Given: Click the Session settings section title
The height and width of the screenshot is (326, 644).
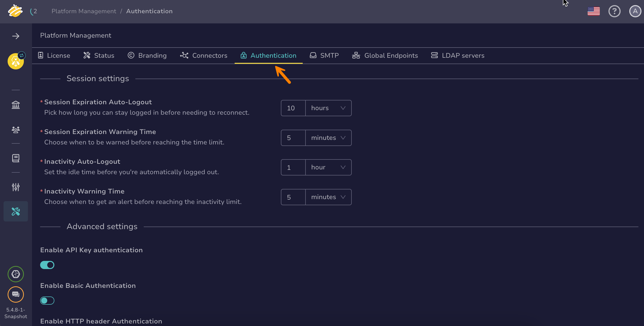Looking at the screenshot, I should tap(98, 79).
